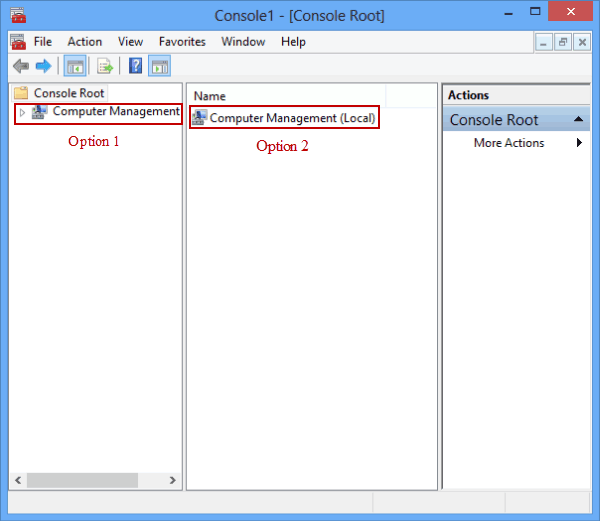Restore down the inner child window
Image resolution: width=600 pixels, height=521 pixels.
[x=562, y=42]
